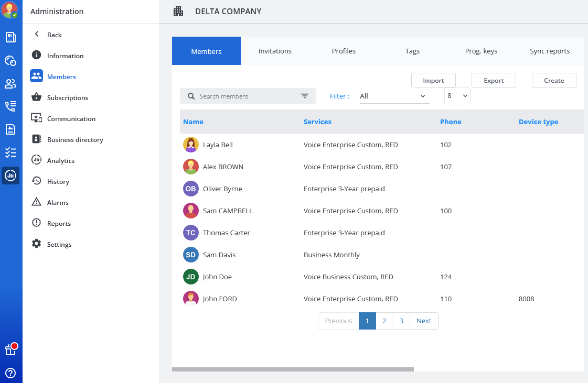Open the History clock icon
588x383 pixels.
click(36, 181)
